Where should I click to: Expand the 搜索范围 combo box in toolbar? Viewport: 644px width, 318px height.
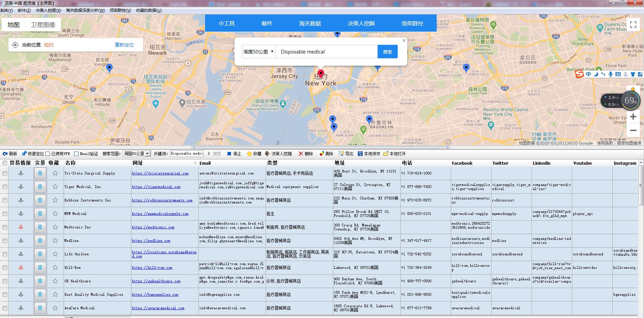click(147, 154)
